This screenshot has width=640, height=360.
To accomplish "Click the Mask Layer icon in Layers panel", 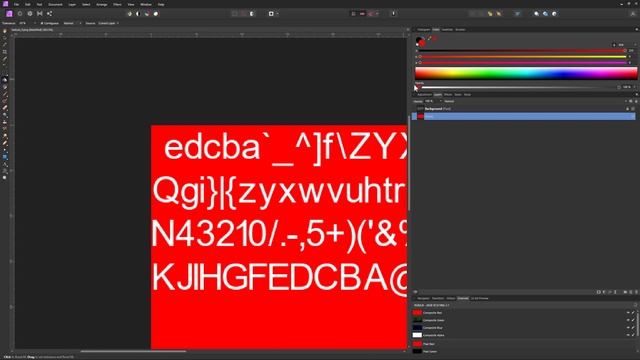I will [x=599, y=292].
